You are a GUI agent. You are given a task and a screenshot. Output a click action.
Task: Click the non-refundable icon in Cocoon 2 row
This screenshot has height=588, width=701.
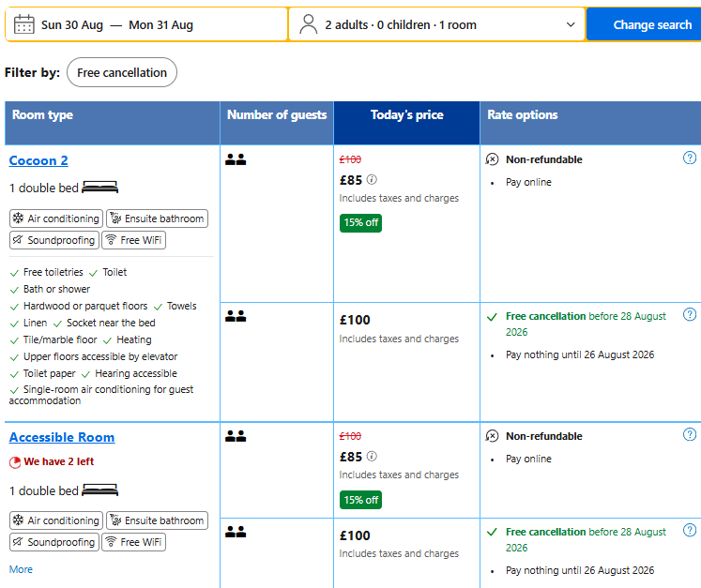pyautogui.click(x=492, y=159)
